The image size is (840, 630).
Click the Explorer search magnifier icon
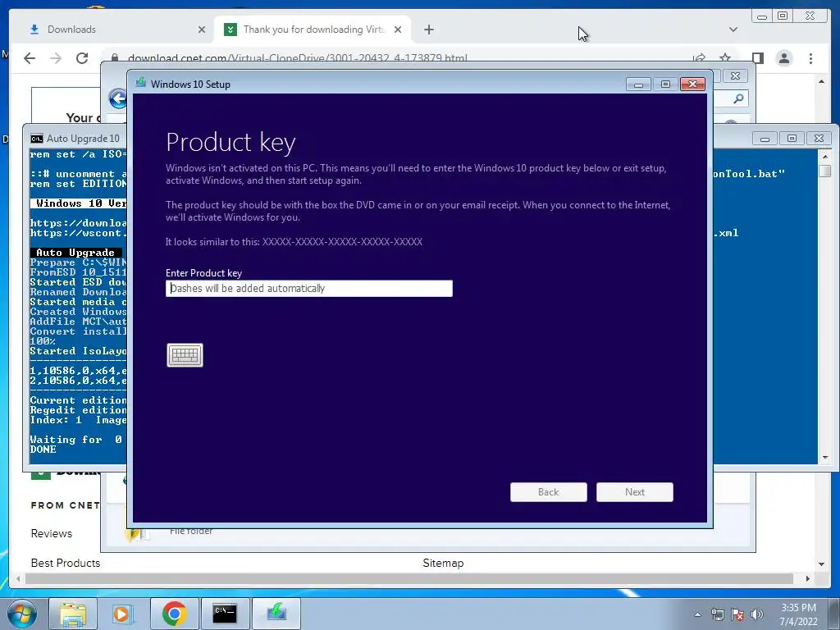(738, 98)
